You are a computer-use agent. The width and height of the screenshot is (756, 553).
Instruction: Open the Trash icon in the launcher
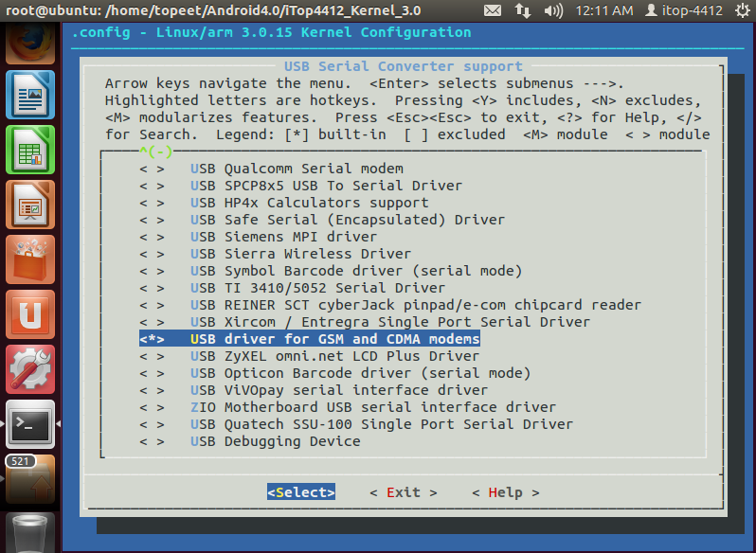[x=30, y=532]
